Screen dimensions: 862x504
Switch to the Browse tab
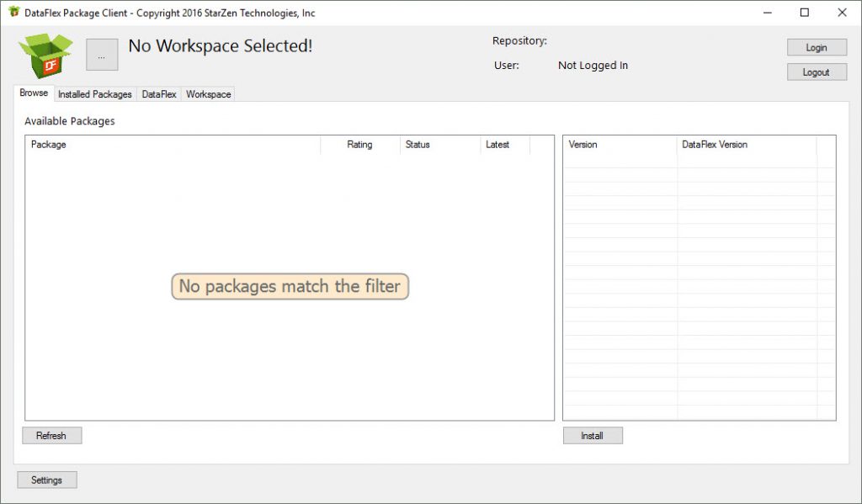coord(34,93)
